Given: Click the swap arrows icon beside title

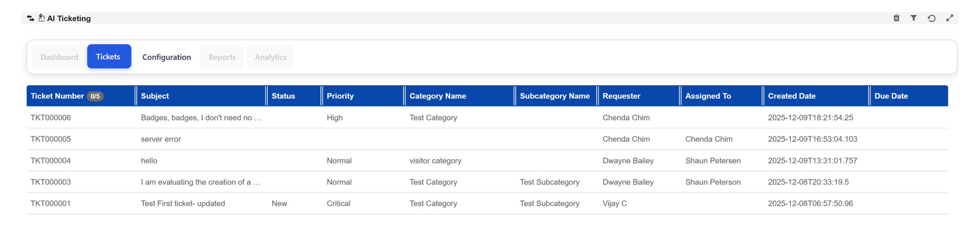Looking at the screenshot, I should coord(30,18).
